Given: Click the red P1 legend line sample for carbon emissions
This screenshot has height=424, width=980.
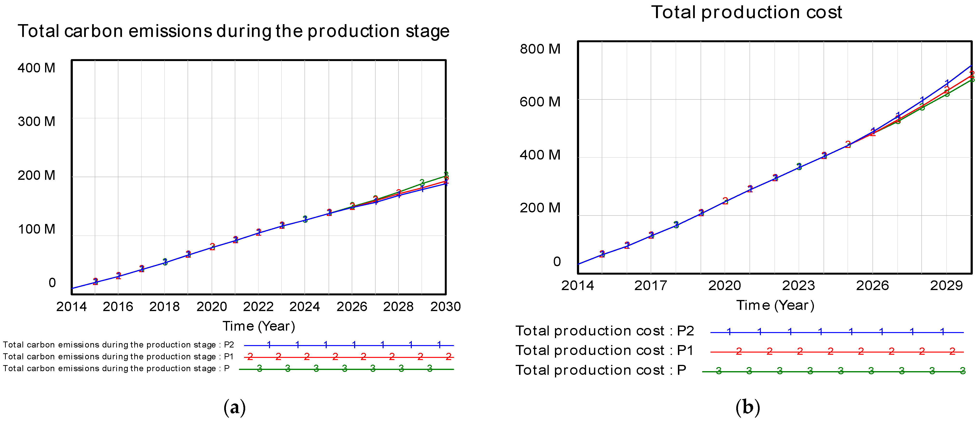Looking at the screenshot, I should tap(349, 357).
